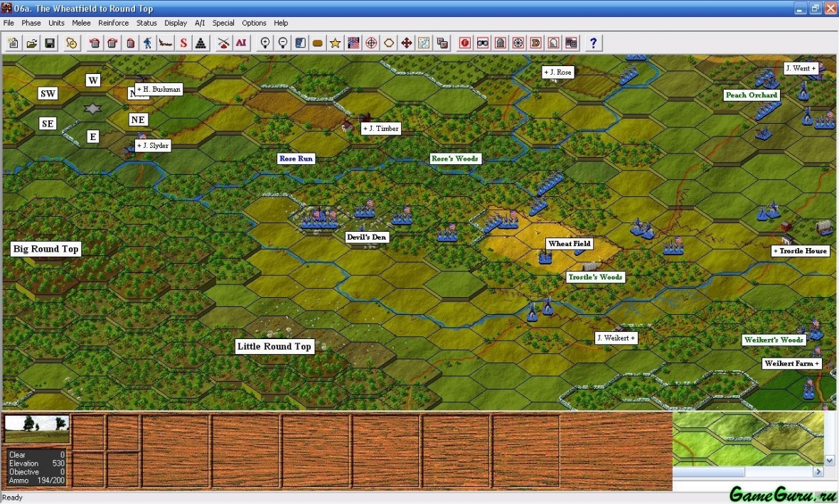Click the "Wheat Field" map label
Viewport: 839px width, 504px height.
point(570,243)
